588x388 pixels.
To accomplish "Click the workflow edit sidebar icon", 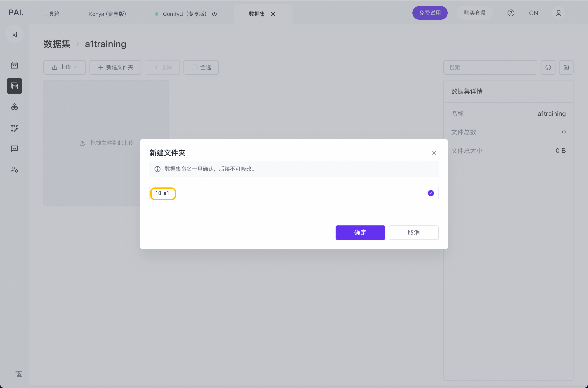I will (x=14, y=128).
